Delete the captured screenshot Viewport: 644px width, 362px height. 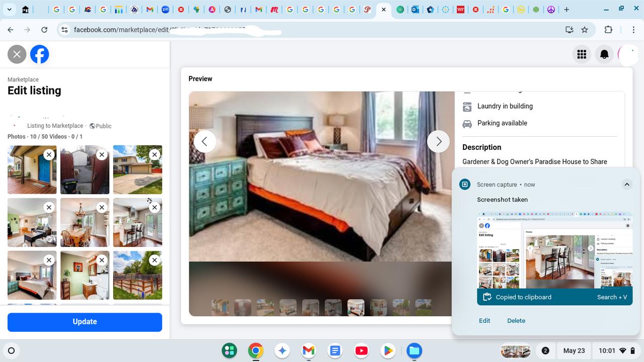click(x=516, y=321)
